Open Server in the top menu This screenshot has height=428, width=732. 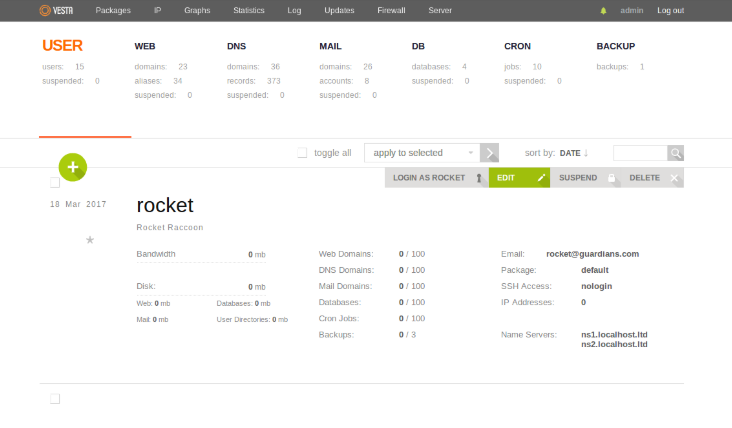(x=440, y=10)
